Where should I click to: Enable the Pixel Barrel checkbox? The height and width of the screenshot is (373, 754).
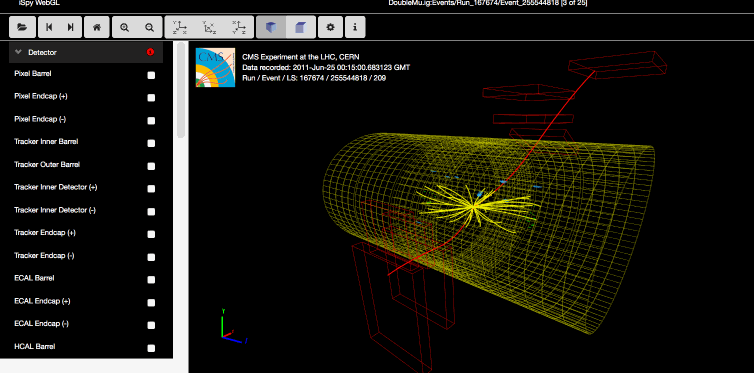(x=151, y=75)
